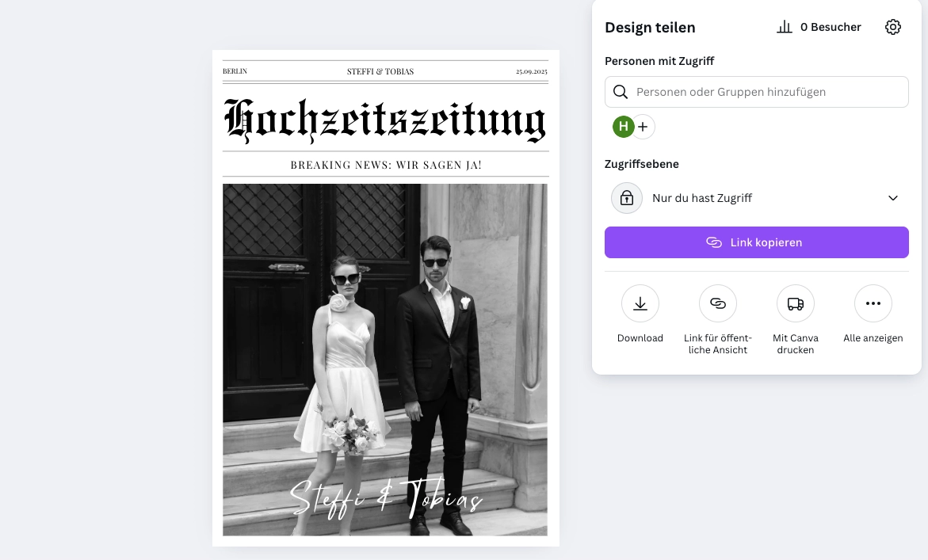Image resolution: width=928 pixels, height=560 pixels.
Task: Add a person using the plus button
Action: 643,127
